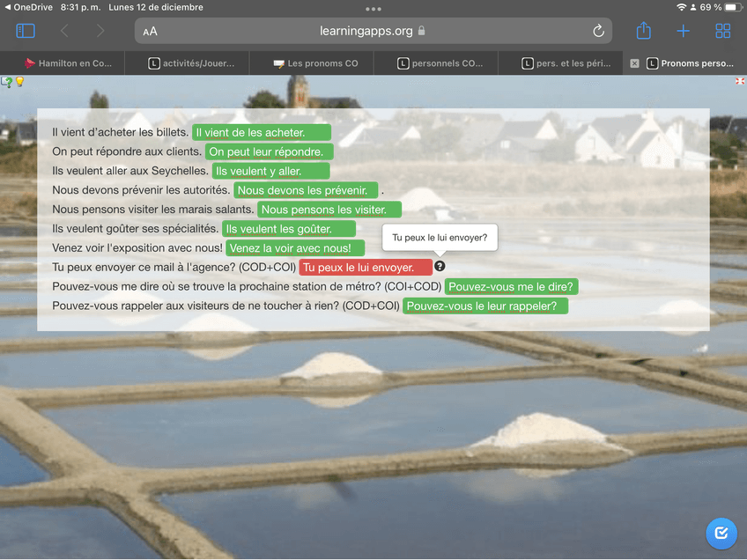The image size is (747, 560).
Task: Switch to the personnels CO... tab
Action: (436, 63)
